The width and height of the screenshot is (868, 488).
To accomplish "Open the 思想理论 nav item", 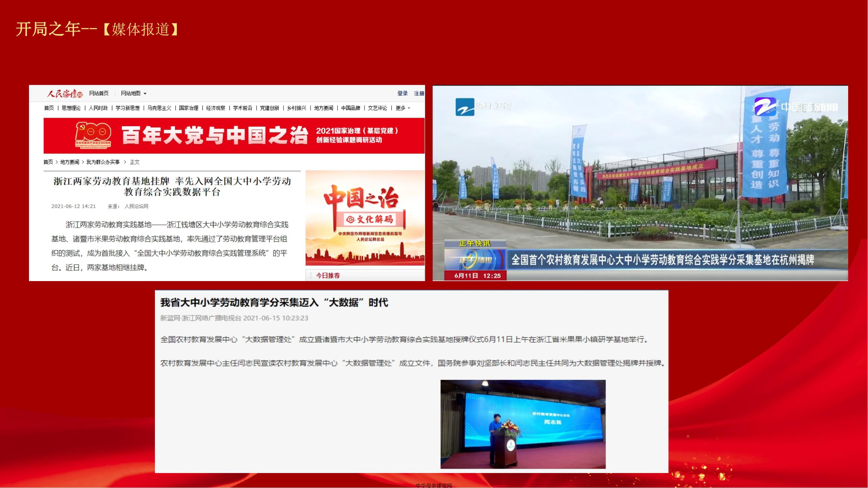I will coord(71,108).
